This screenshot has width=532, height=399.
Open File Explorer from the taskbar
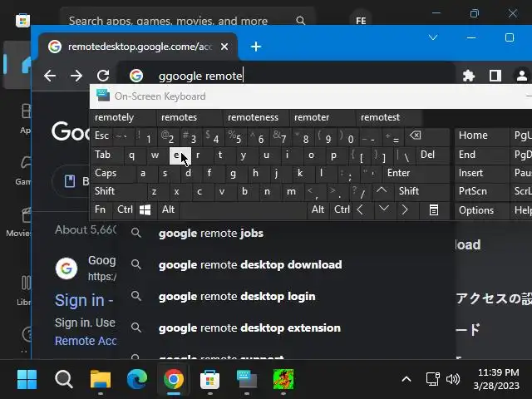tap(101, 379)
